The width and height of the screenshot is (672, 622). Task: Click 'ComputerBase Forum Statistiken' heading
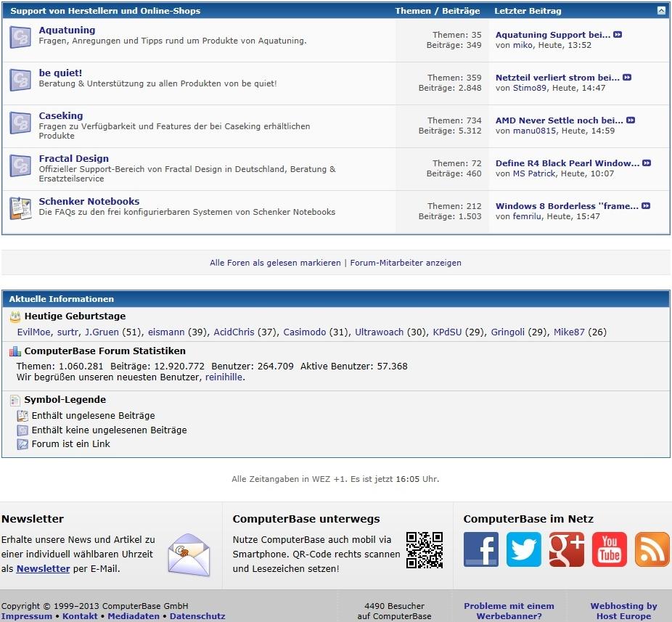point(105,351)
